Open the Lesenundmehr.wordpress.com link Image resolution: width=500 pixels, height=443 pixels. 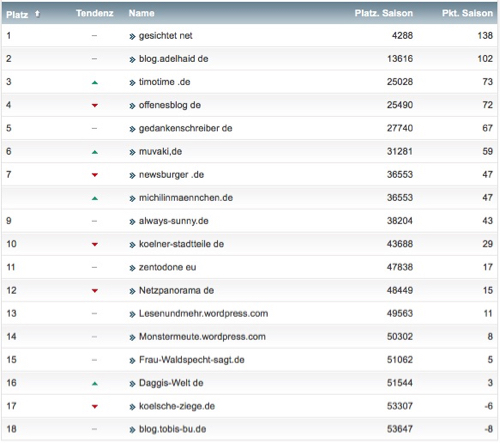[x=203, y=314]
